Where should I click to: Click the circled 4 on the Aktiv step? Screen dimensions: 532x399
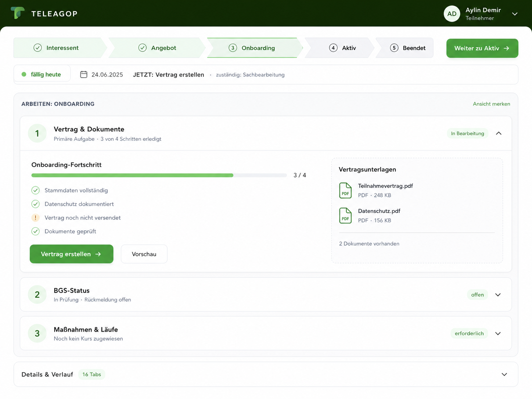[x=333, y=48]
